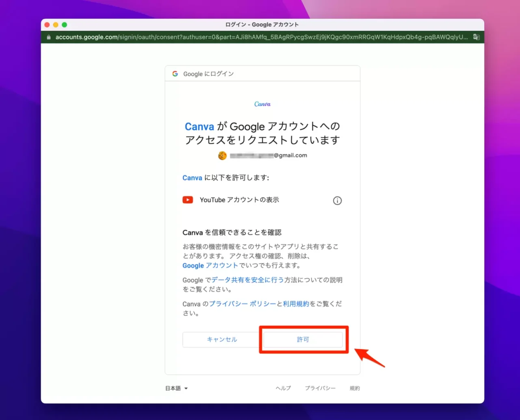Screen dimensions: 520x420
Task: Open the ヘルプ footer link
Action: point(283,388)
